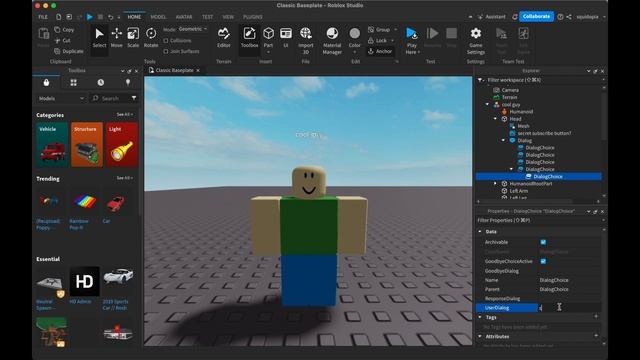The height and width of the screenshot is (360, 640).
Task: Select the Structure category card
Action: [x=87, y=145]
